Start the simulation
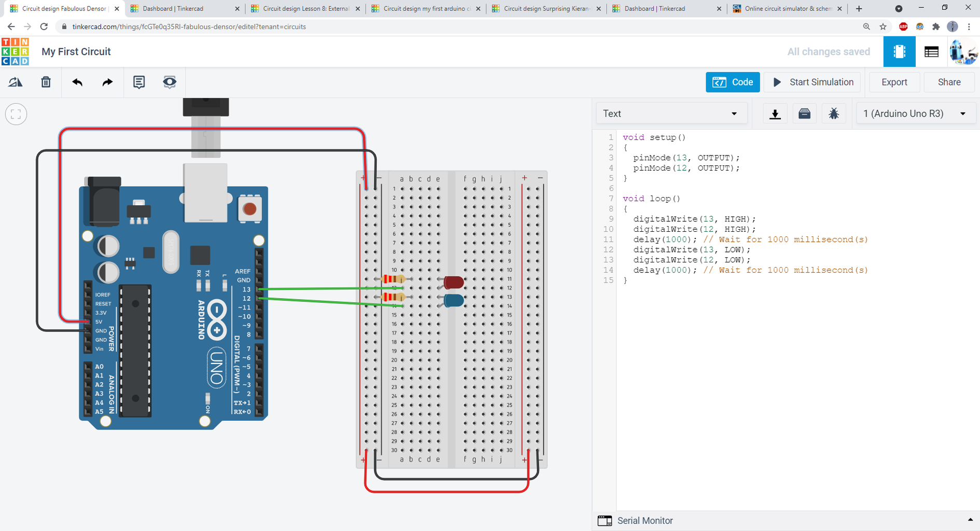 tap(813, 82)
